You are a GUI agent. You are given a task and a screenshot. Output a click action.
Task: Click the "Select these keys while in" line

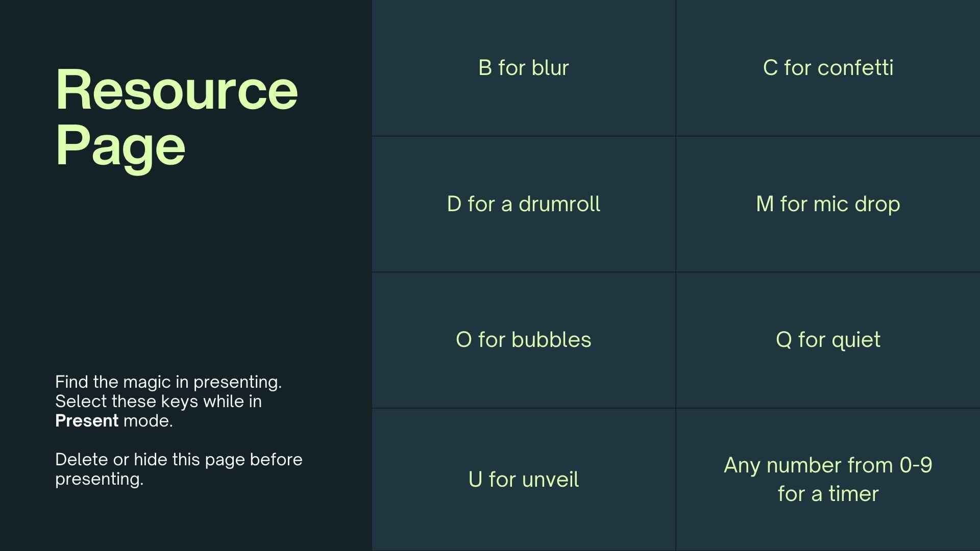[x=158, y=402]
